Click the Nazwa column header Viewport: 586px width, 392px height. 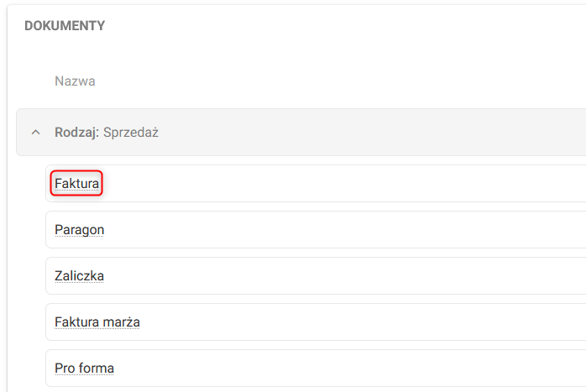75,81
